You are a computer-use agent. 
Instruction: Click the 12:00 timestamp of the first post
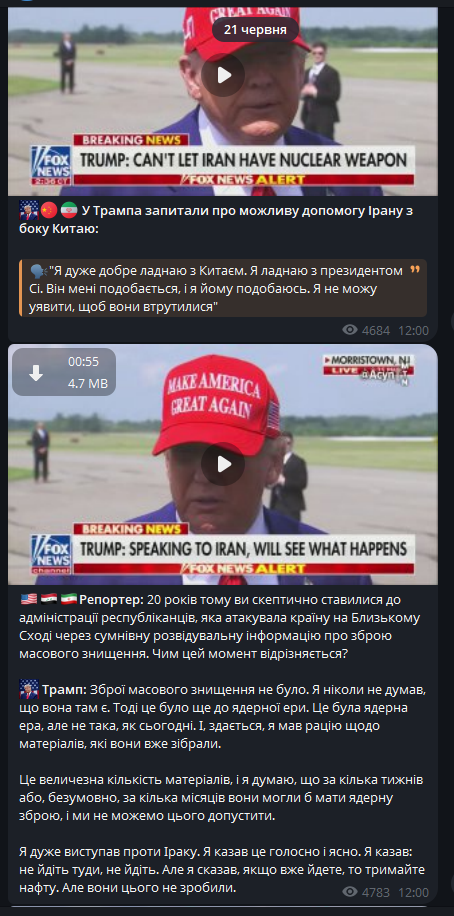click(x=413, y=331)
